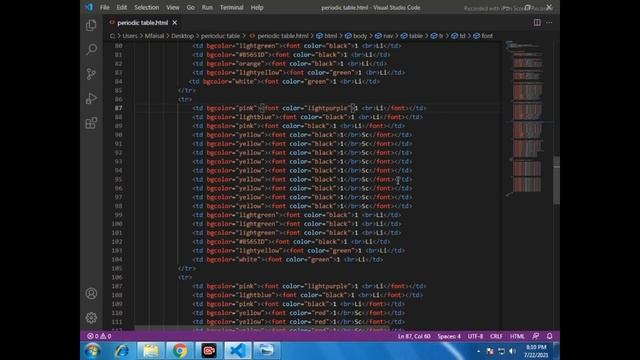
Task: Open the Go menu
Action: click(191, 7)
